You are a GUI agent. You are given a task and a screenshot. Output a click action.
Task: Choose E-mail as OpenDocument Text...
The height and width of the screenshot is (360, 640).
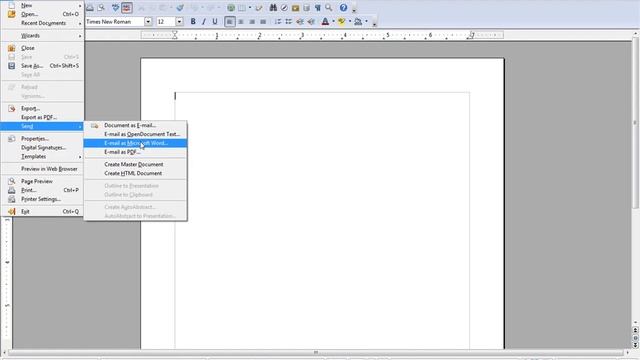click(136, 134)
